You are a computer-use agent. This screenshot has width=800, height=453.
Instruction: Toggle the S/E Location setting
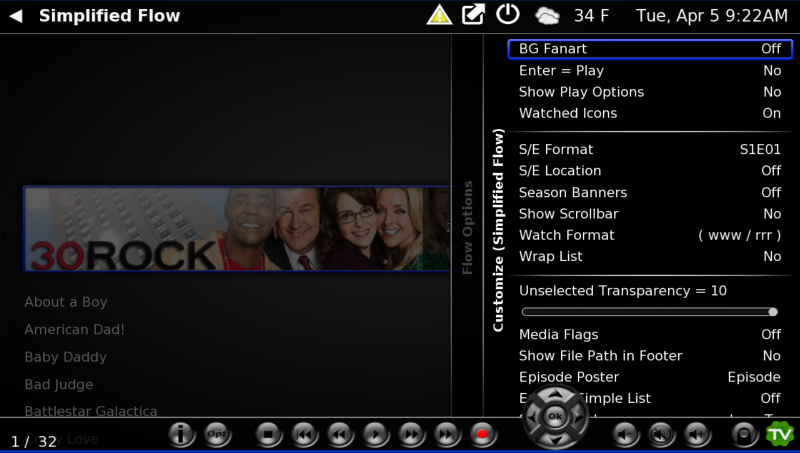click(x=650, y=171)
